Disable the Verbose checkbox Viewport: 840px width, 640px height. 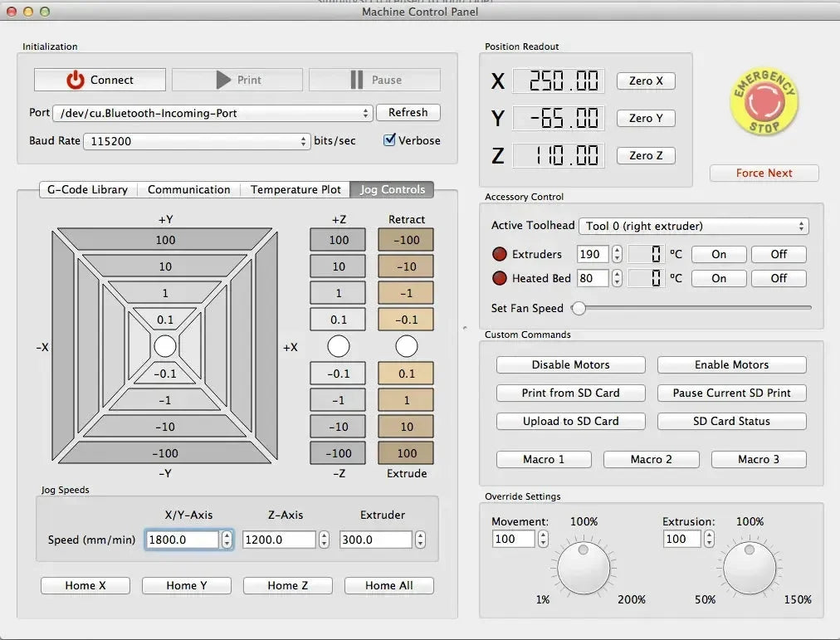(x=389, y=140)
